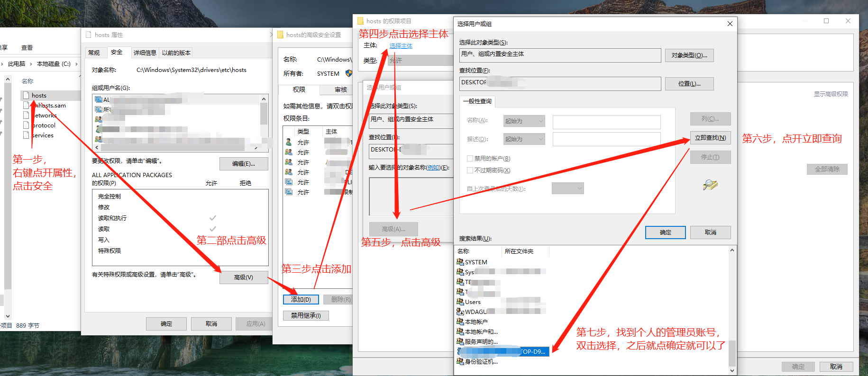Click the magnifier search icon in query dialog
The height and width of the screenshot is (376, 868).
tap(710, 185)
